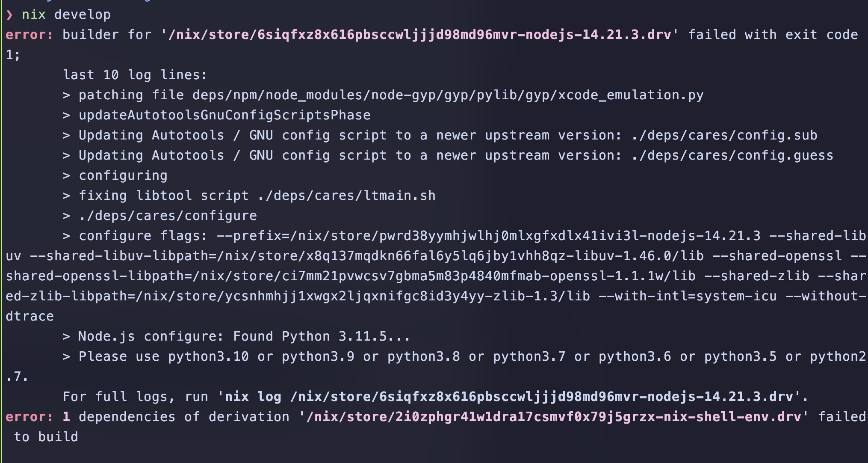Click the nix-shell-env.drv derivation path
This screenshot has height=463, width=868.
point(554,417)
